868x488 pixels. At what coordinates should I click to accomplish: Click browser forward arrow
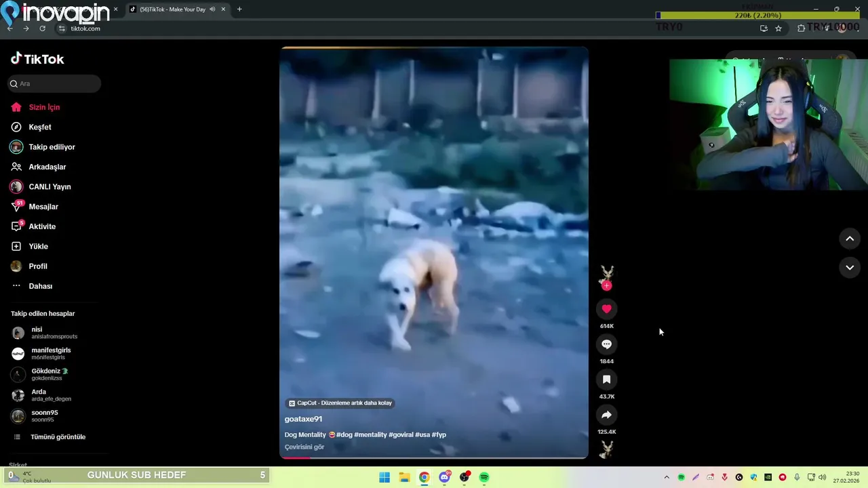(x=26, y=28)
